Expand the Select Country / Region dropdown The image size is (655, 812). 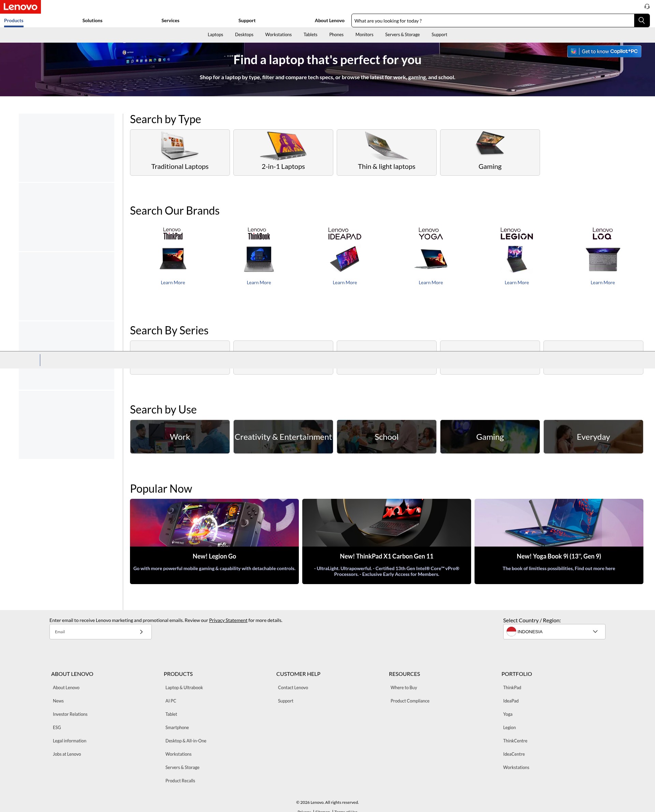554,632
